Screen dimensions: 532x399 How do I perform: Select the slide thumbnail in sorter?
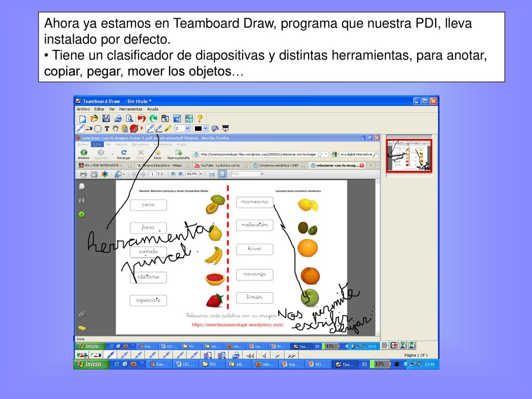[x=409, y=156]
